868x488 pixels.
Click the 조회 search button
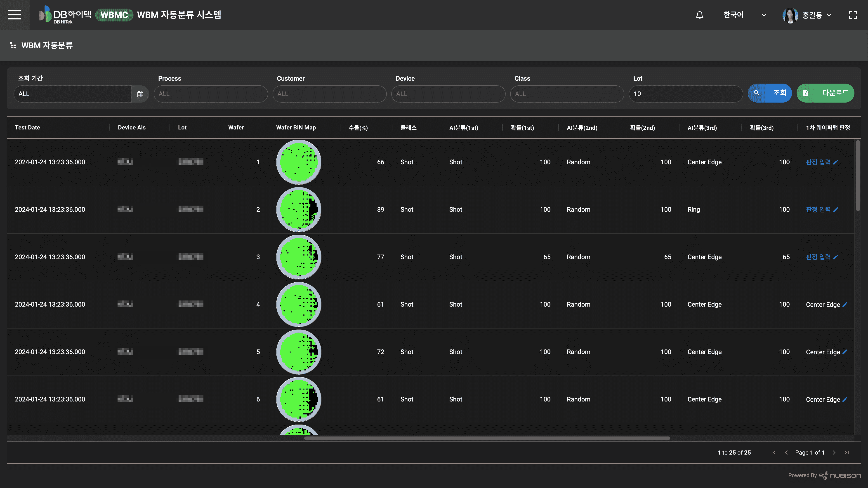click(x=770, y=93)
